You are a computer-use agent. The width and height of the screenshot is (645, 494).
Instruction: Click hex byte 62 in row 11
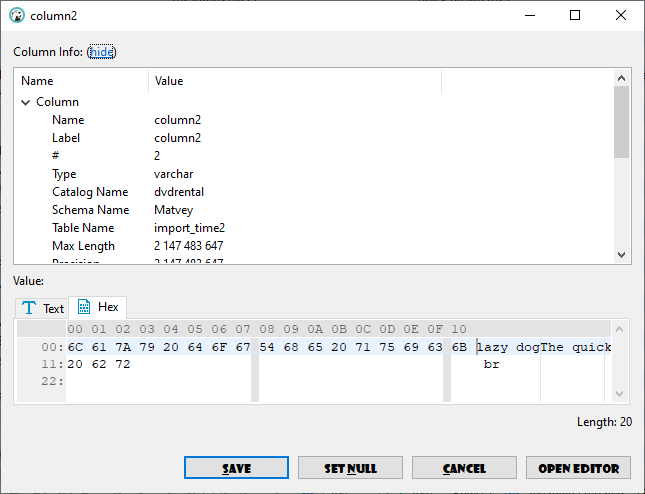(x=99, y=364)
